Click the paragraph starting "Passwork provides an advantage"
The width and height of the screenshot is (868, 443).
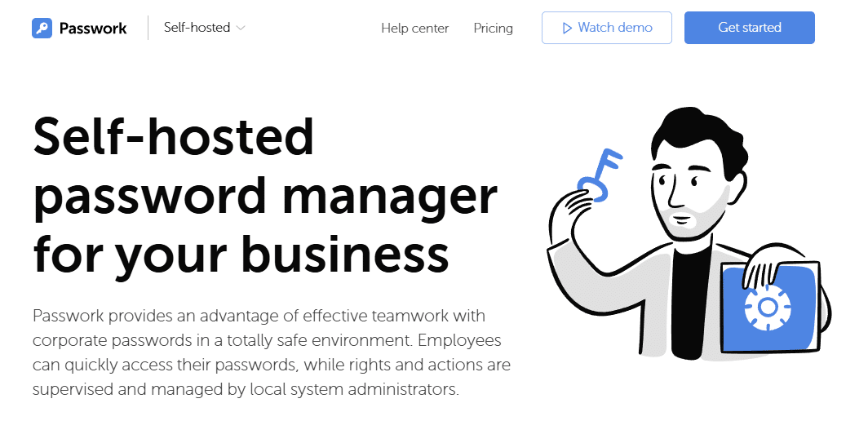pyautogui.click(x=271, y=352)
